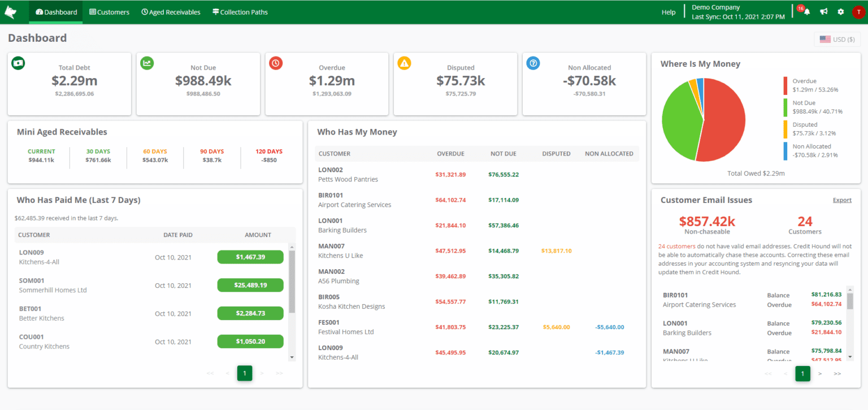Image resolution: width=868 pixels, height=410 pixels.
Task: Open the USD ($) currency dropdown
Action: coord(837,39)
